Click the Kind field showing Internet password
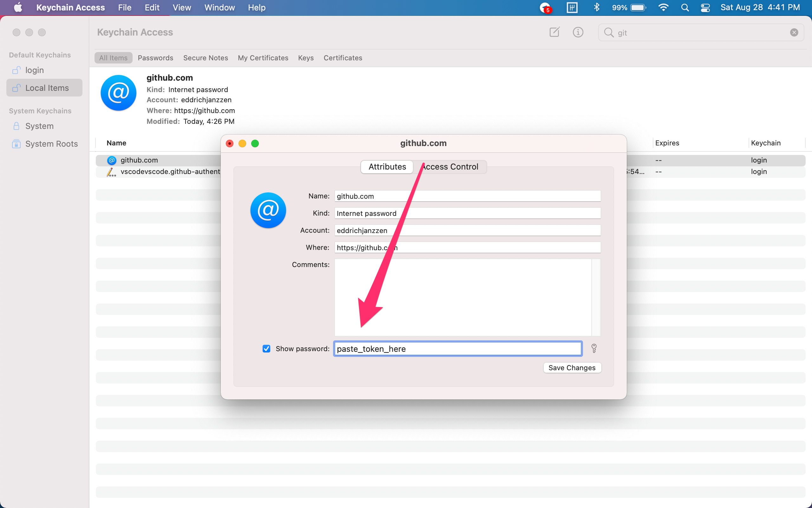Viewport: 812px width, 508px height. (468, 213)
